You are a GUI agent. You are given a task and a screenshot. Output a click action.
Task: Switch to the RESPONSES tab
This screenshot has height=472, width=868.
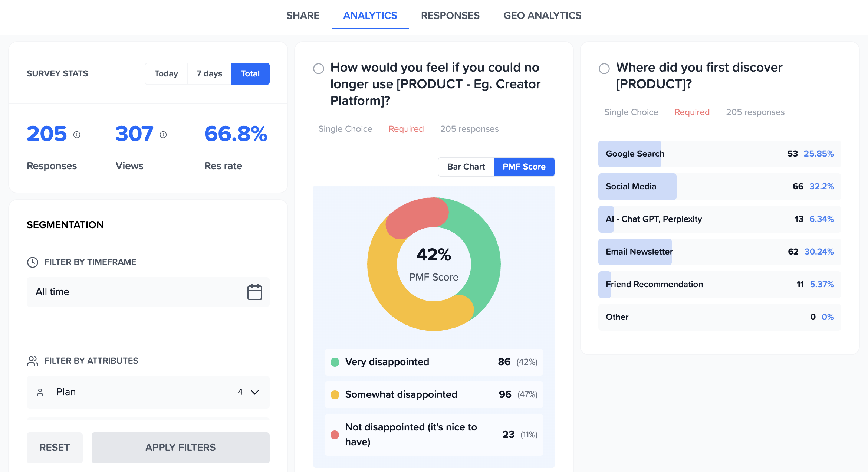tap(450, 16)
